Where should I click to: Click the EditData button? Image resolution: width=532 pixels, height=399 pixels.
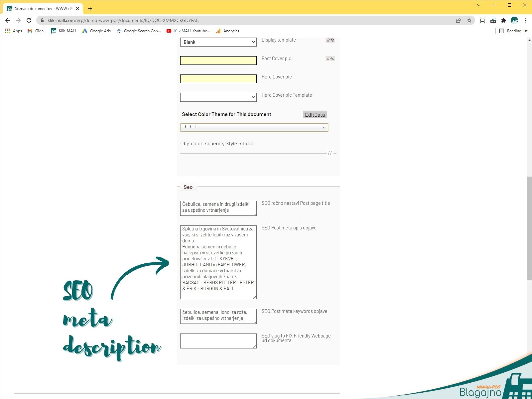point(315,115)
